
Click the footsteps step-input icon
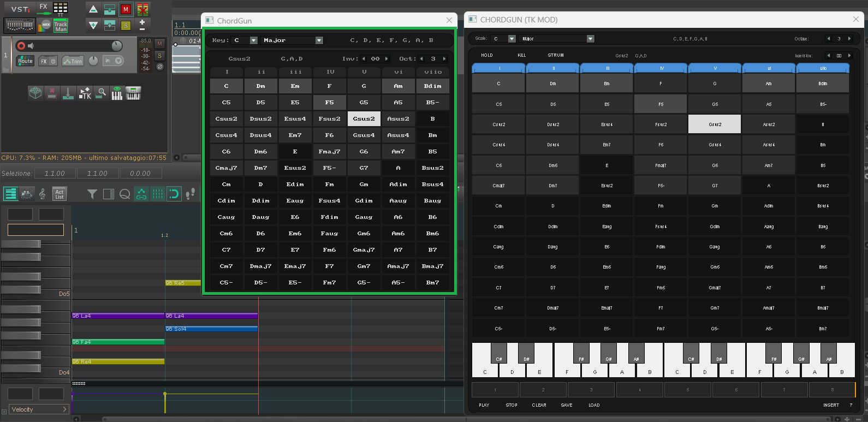191,194
